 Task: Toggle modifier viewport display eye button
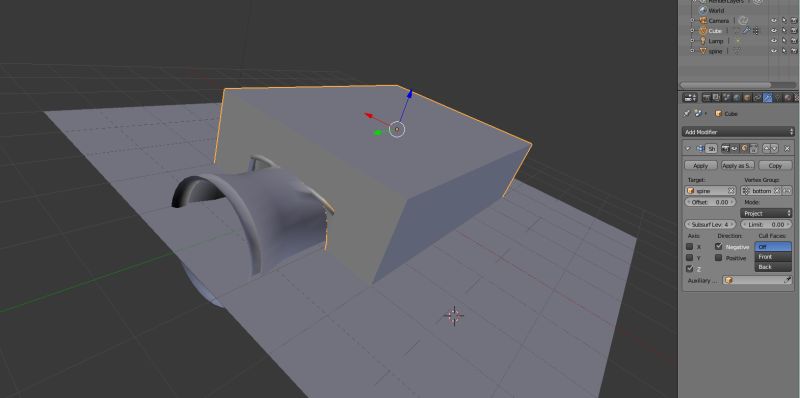coord(734,148)
